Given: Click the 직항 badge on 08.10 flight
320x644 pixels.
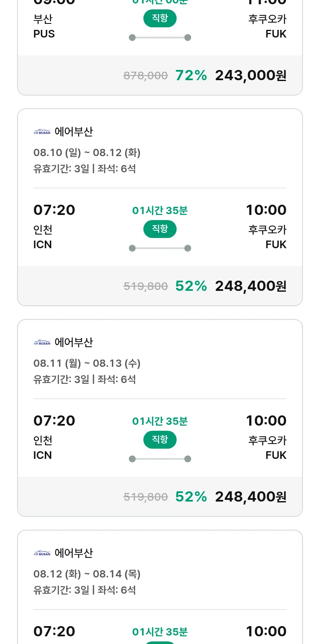Looking at the screenshot, I should pyautogui.click(x=160, y=229).
